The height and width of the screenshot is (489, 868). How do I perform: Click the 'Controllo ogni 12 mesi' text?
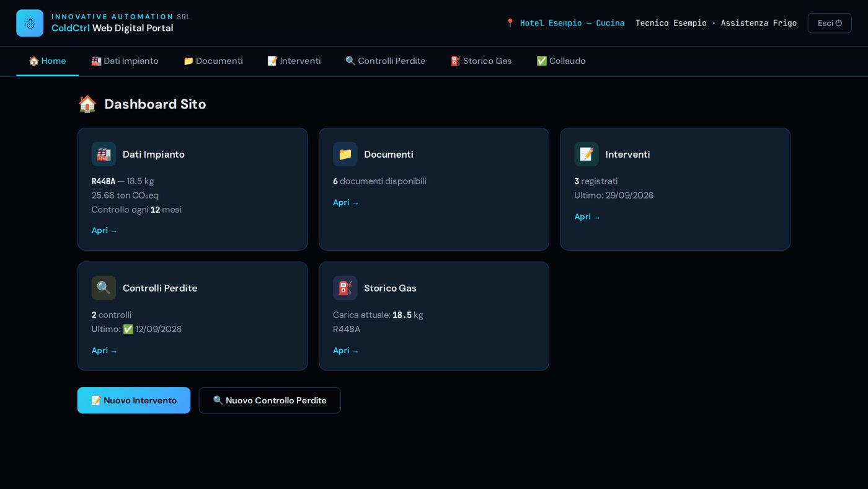coord(136,210)
